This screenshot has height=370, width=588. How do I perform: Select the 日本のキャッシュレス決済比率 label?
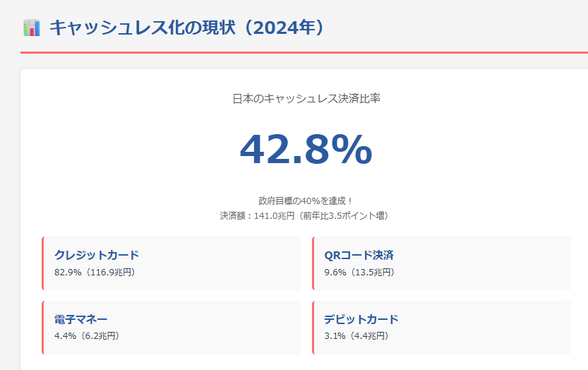[x=306, y=99]
